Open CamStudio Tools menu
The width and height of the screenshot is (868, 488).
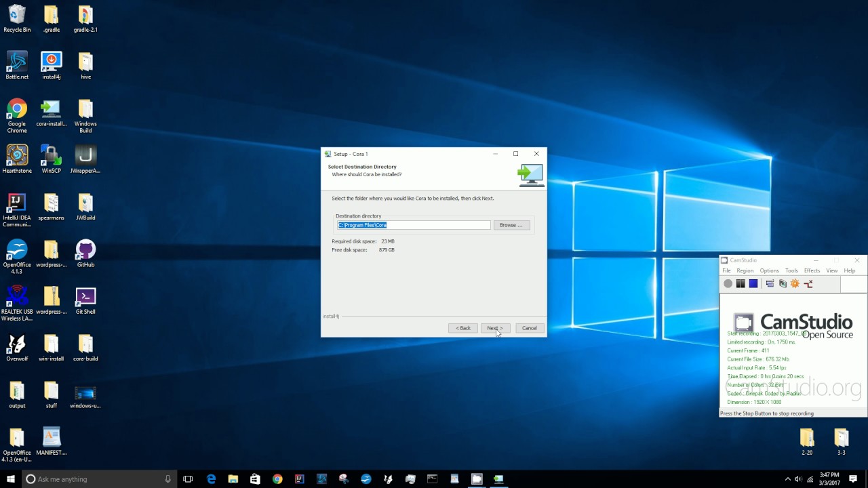[x=791, y=270]
